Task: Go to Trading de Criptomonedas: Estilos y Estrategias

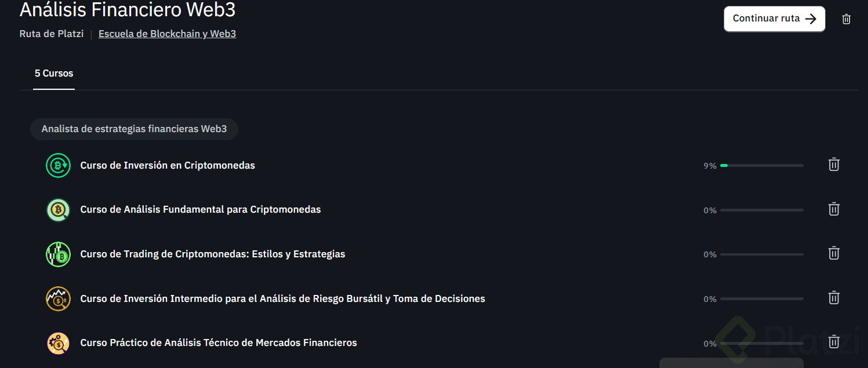Action: (x=212, y=254)
